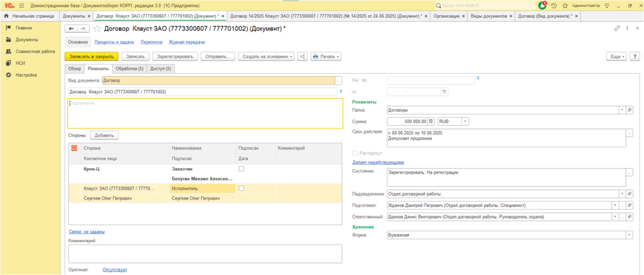The image size is (644, 275).
Task: Tick the Подписан checkbox for Клауст ЗАО
Action: (x=241, y=188)
